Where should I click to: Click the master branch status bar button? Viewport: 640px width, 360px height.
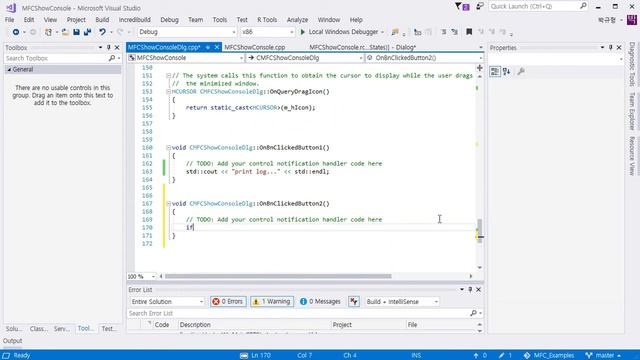(604, 356)
